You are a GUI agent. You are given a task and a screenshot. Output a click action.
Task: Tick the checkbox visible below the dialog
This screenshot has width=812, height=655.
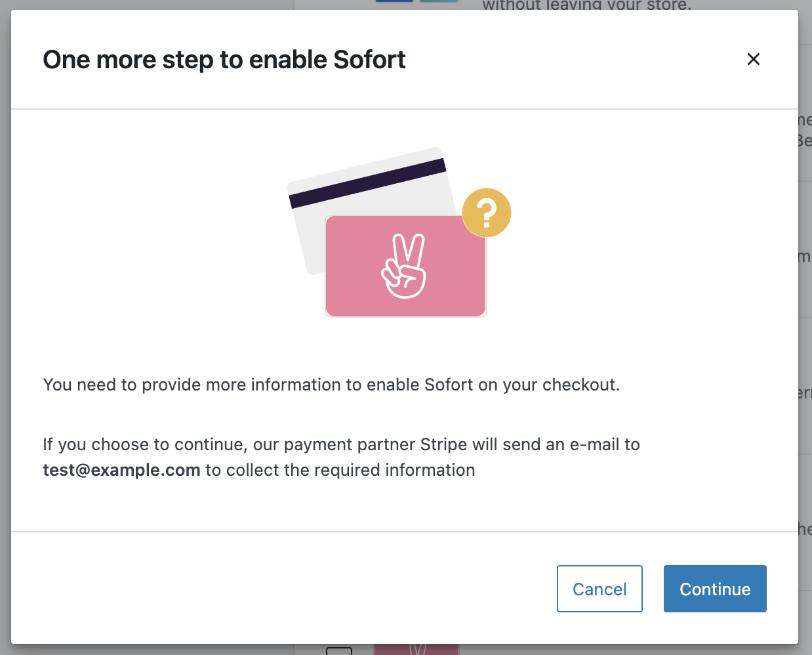(x=339, y=650)
